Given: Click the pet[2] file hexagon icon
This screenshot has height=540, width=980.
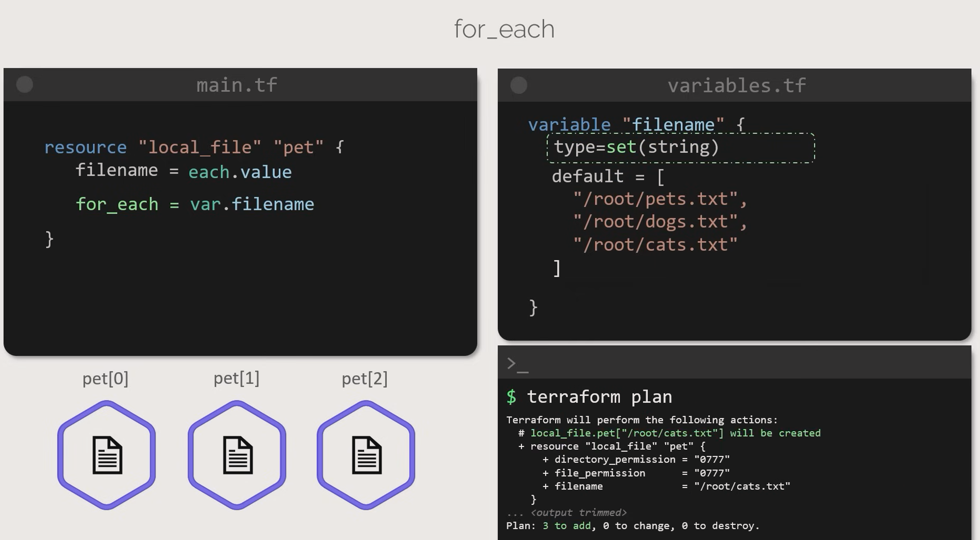Looking at the screenshot, I should click(x=366, y=455).
